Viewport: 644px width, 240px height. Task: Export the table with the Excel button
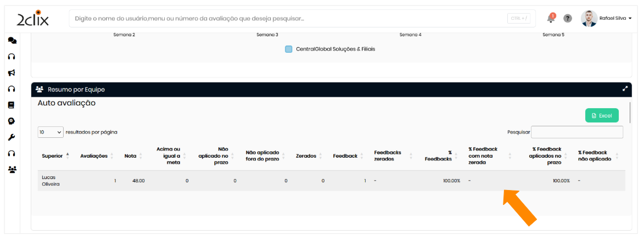[x=602, y=116]
